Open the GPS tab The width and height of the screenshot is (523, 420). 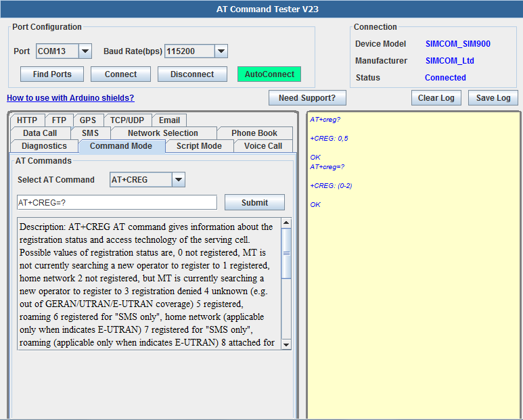(88, 120)
